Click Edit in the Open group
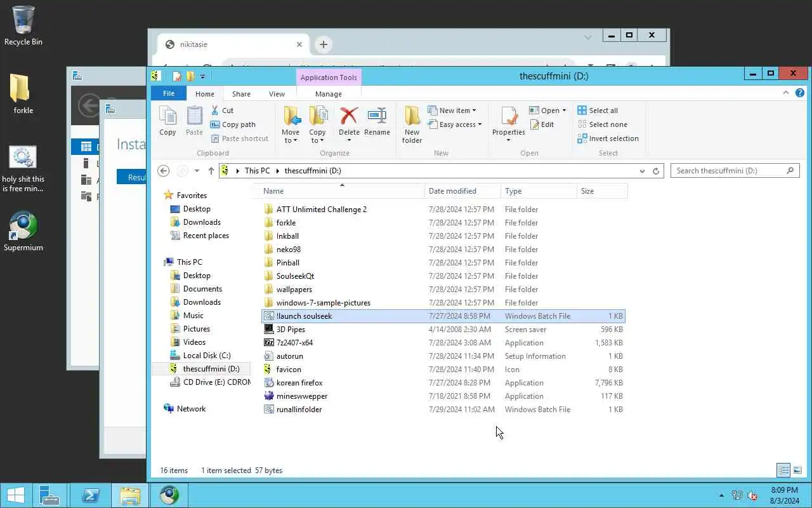 tap(542, 124)
